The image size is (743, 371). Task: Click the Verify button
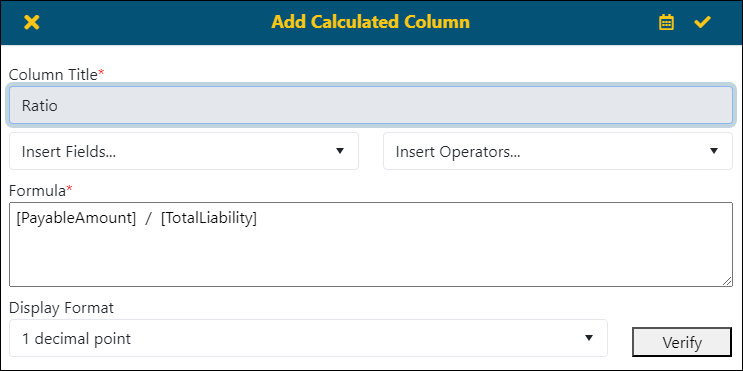[682, 342]
